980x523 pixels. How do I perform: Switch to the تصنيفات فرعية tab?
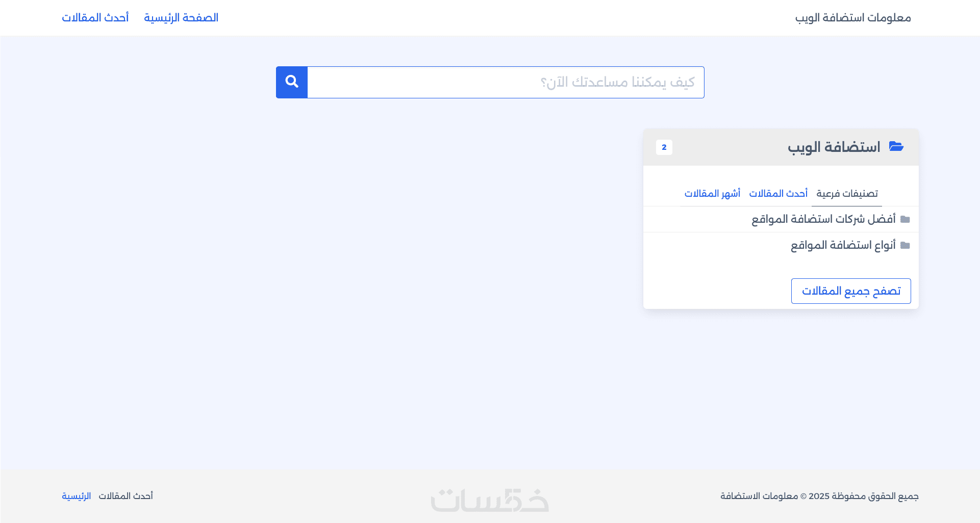click(x=847, y=194)
